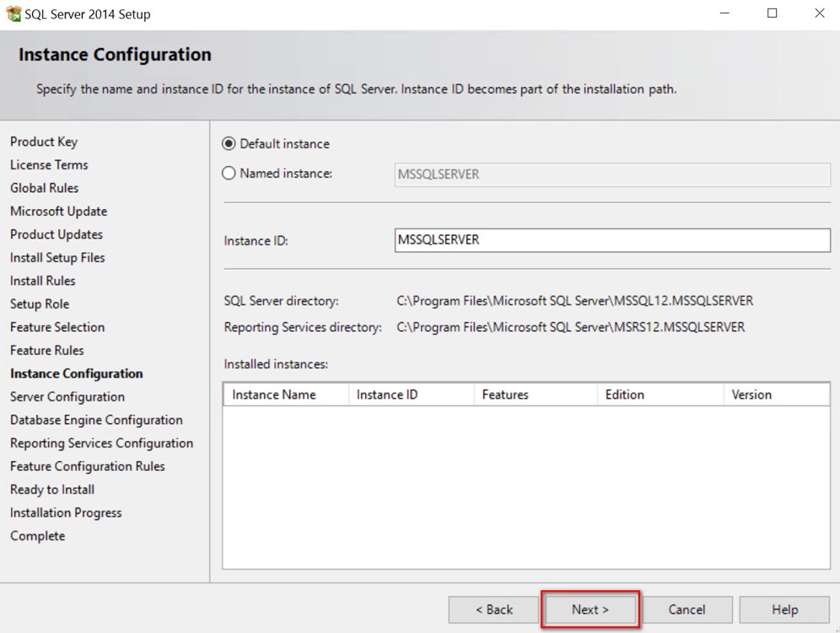Sort installed instances by Edition
This screenshot has height=633, width=840.
point(660,394)
